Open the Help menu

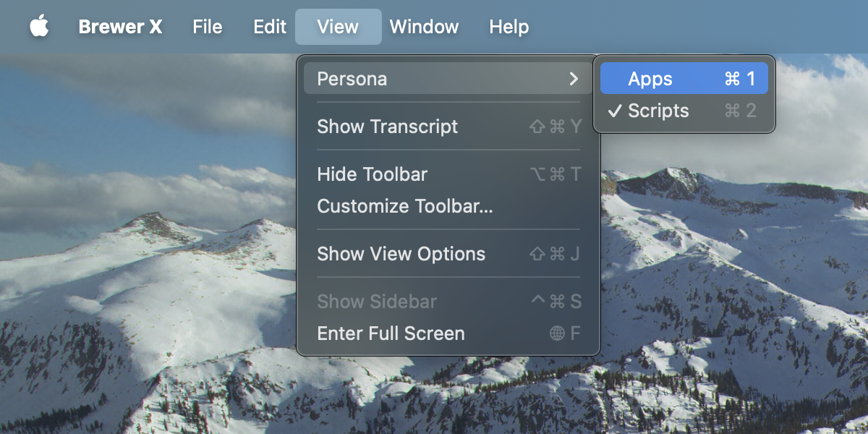(509, 27)
